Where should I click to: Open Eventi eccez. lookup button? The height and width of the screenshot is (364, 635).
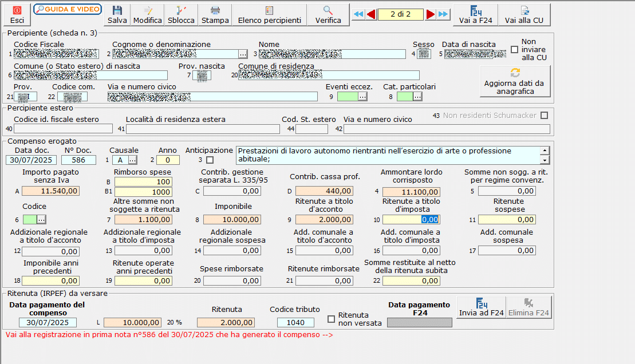(362, 97)
